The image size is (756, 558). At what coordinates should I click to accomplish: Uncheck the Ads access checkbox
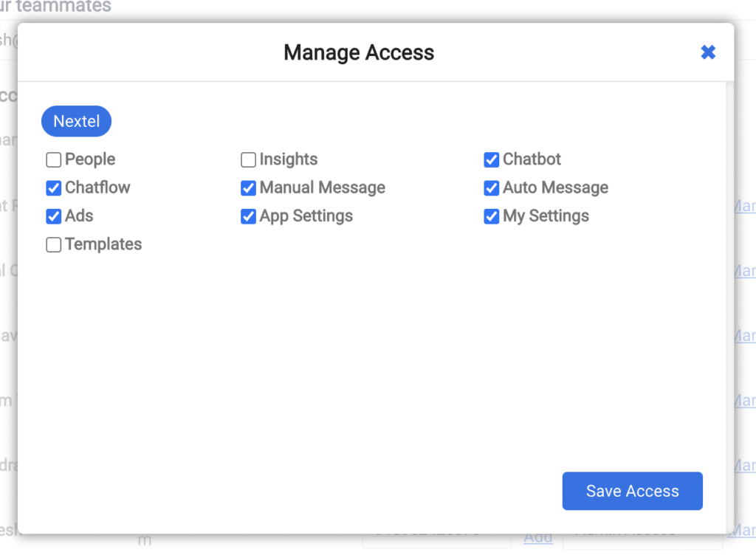point(53,216)
